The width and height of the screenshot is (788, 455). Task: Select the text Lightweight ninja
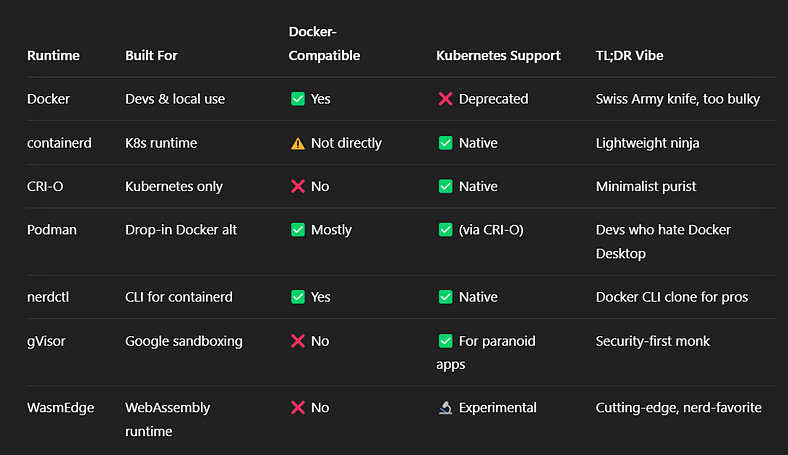point(647,143)
